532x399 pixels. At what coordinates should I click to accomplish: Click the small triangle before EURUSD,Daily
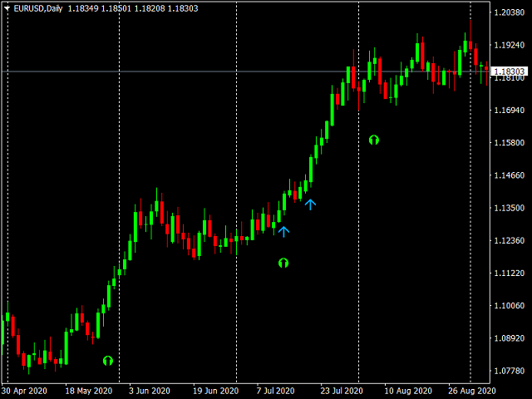(7, 8)
